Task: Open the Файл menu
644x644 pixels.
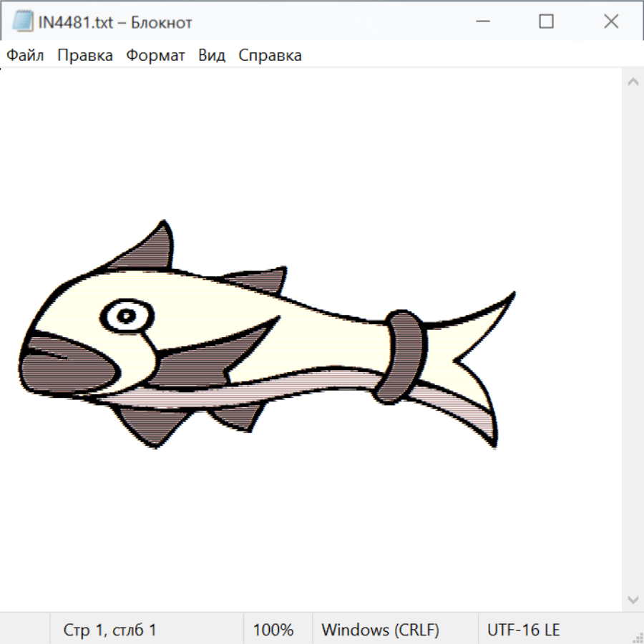Action: pos(25,56)
